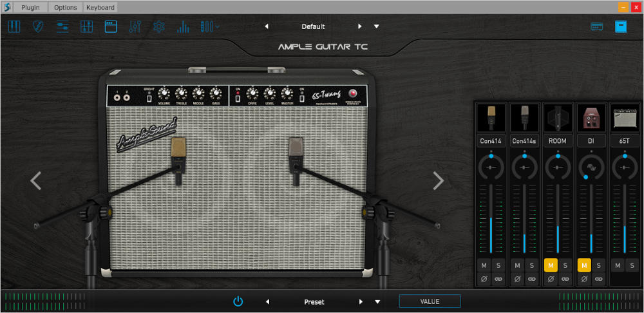Open the Con414 mic selector
Viewport: 644px width, 313px height.
click(491, 141)
